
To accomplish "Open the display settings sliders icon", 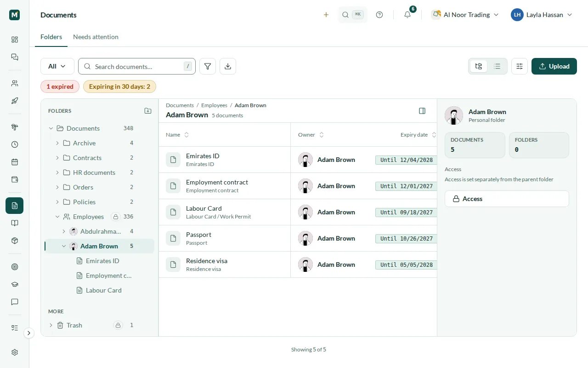I will click(x=520, y=66).
